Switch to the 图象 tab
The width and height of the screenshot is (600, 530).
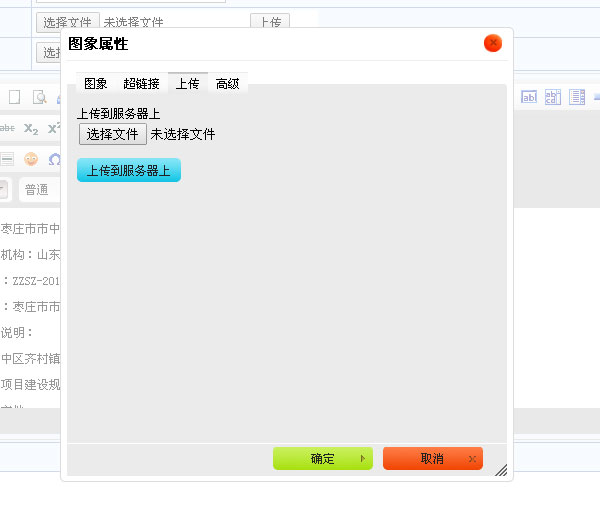[x=96, y=84]
